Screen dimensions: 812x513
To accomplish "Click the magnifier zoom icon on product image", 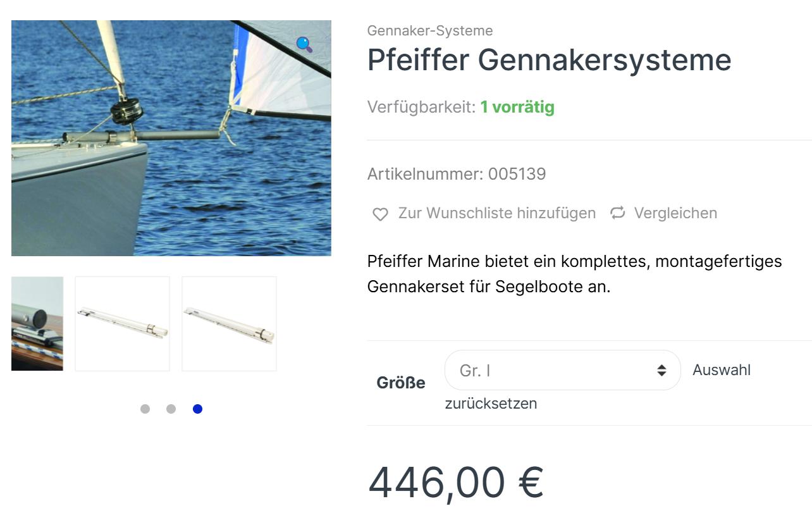I will 304,44.
